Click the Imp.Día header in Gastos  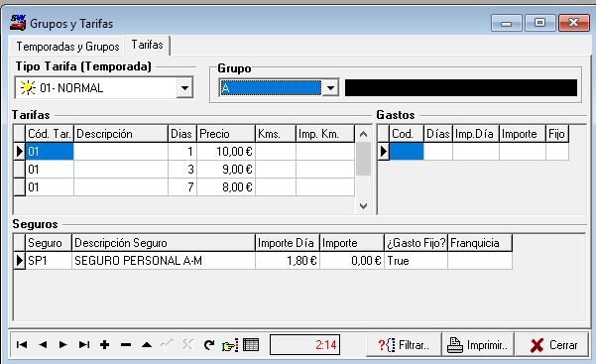475,134
